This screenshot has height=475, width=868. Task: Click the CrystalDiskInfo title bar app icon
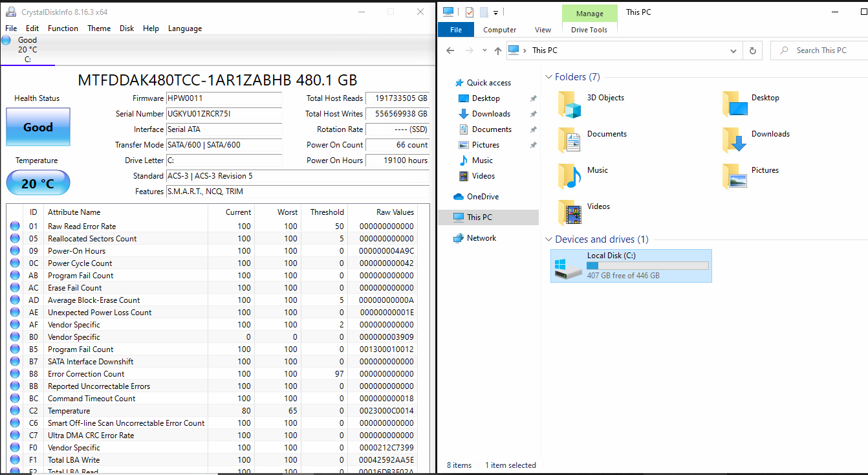[11, 12]
